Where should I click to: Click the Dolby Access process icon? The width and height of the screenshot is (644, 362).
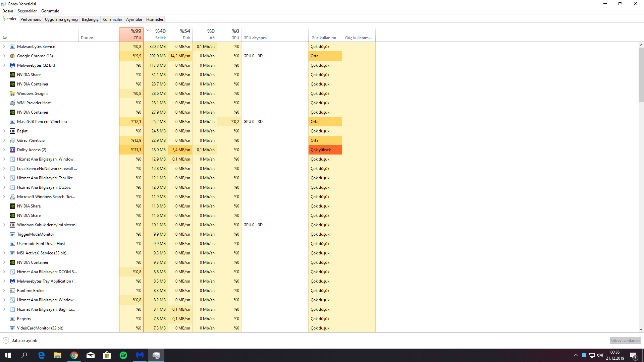click(12, 150)
